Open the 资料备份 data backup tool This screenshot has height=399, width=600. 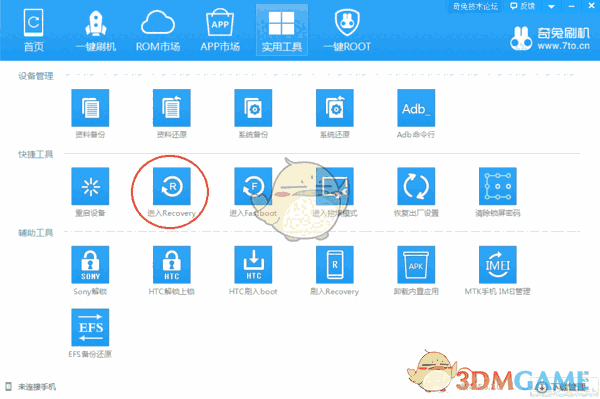tap(90, 108)
